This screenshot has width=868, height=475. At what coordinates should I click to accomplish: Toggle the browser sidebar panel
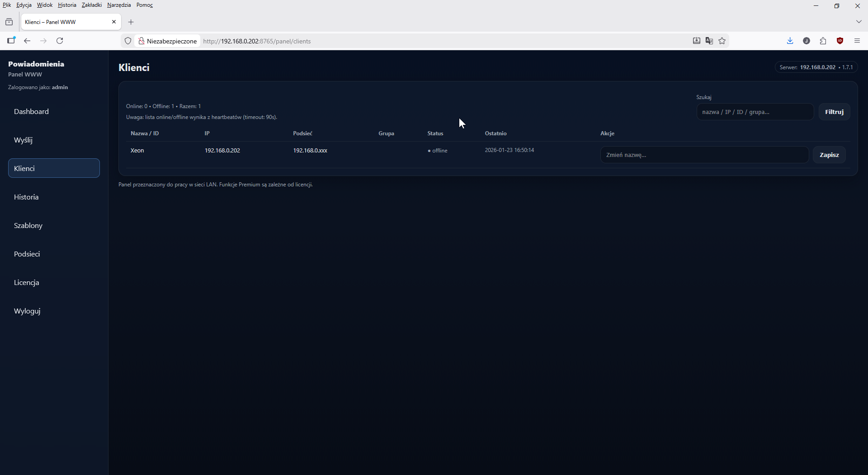click(11, 41)
